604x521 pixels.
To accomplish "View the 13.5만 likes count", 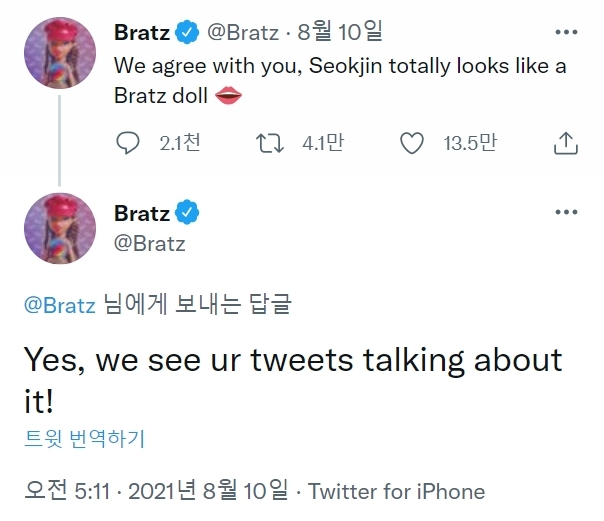I will 469,144.
